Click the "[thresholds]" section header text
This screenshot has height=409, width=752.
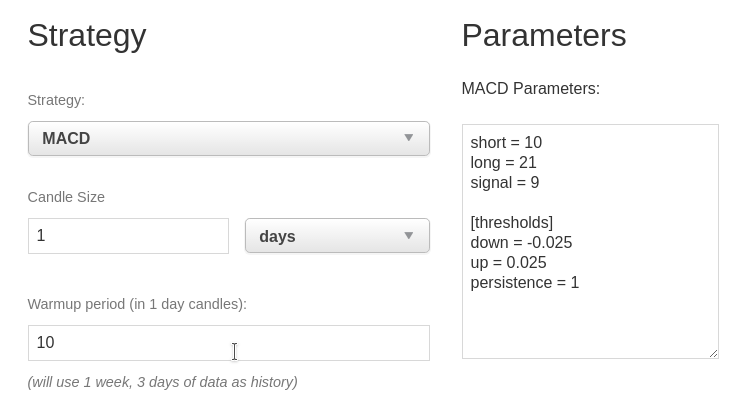(x=511, y=223)
